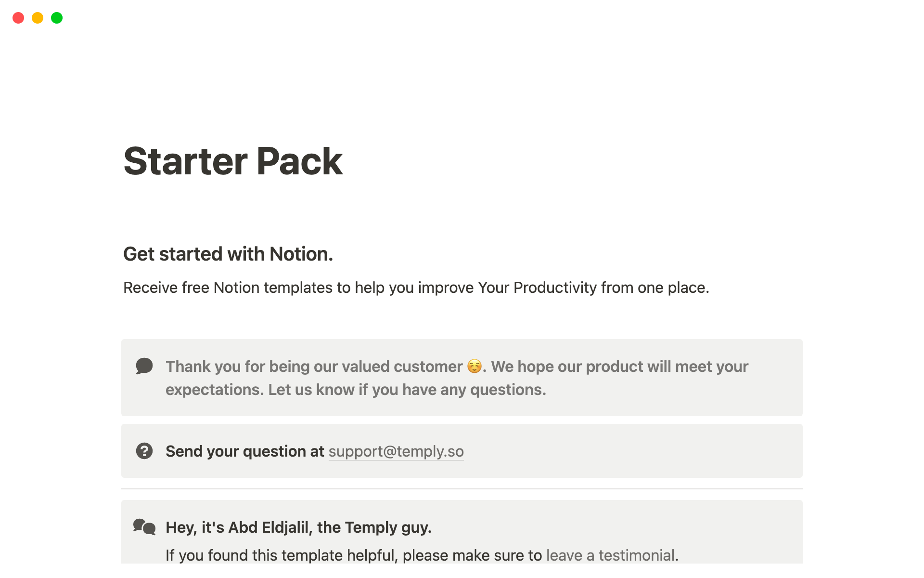Screen dimensions: 924x578
Task: Click the red close window button
Action: [x=18, y=18]
